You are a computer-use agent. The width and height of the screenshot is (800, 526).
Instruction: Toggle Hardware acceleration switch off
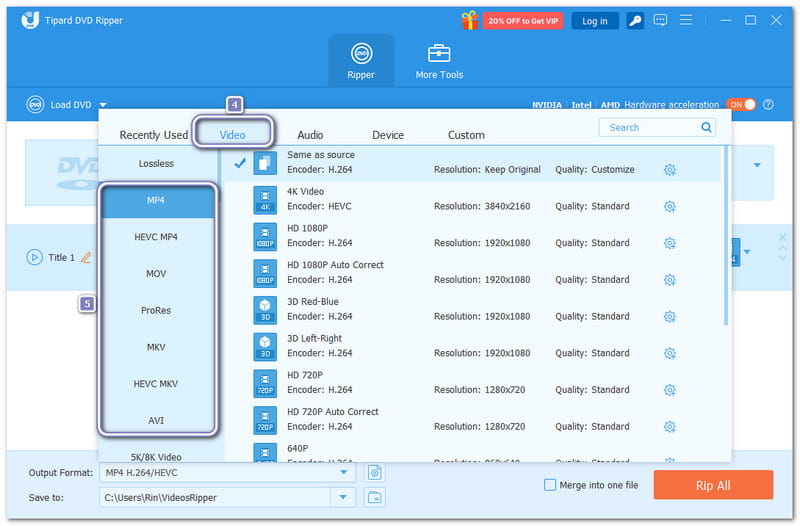click(x=741, y=105)
